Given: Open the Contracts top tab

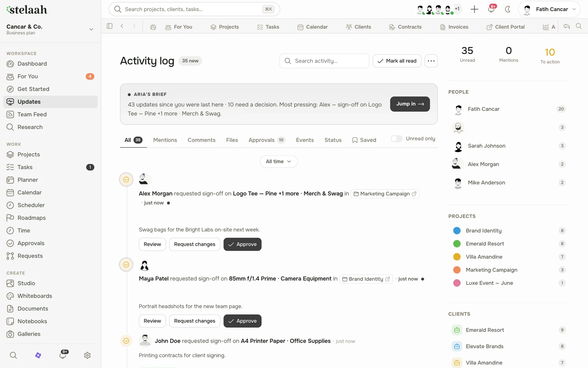Looking at the screenshot, I should coord(405,27).
